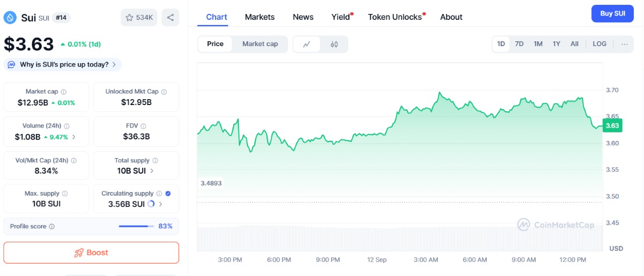Viewport: 644px width, 276px height.
Task: Open the Chart tab
Action: click(x=217, y=17)
